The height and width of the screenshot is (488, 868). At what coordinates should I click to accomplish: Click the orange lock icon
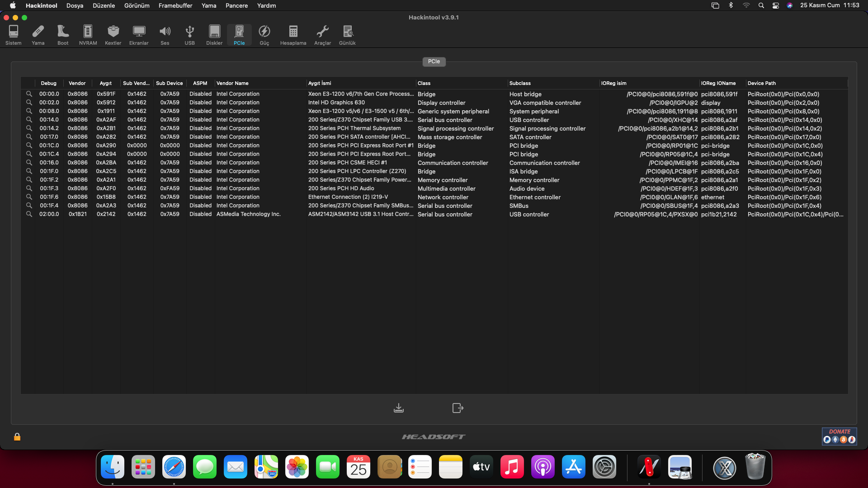click(17, 437)
